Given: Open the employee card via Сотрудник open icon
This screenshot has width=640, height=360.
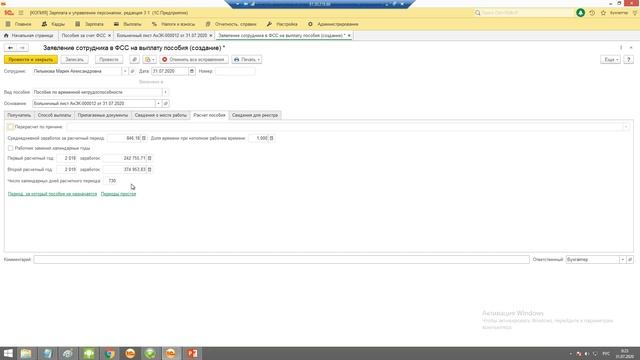Looking at the screenshot, I should pos(132,71).
